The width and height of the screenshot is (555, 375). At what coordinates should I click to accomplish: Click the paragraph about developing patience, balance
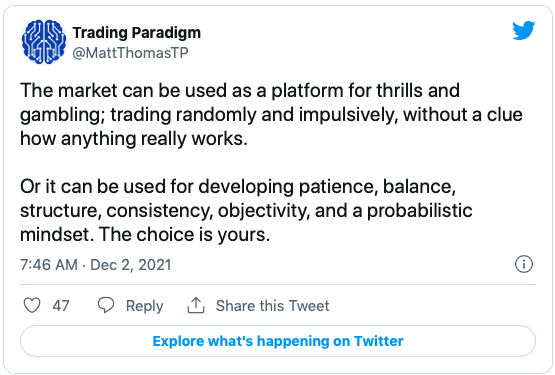[246, 210]
